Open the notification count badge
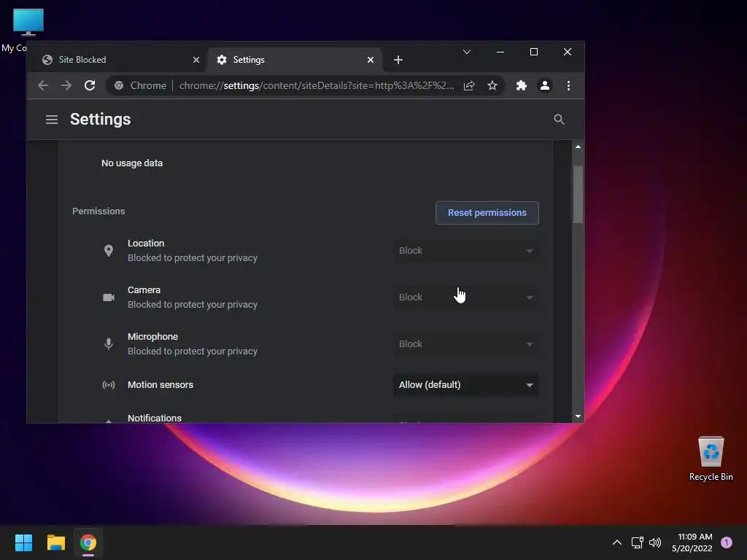 [727, 542]
